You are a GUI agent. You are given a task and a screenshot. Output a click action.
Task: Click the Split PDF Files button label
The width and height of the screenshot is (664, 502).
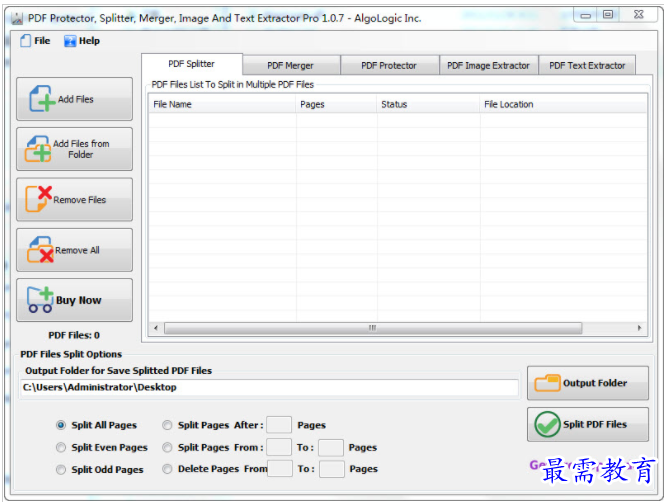[595, 424]
